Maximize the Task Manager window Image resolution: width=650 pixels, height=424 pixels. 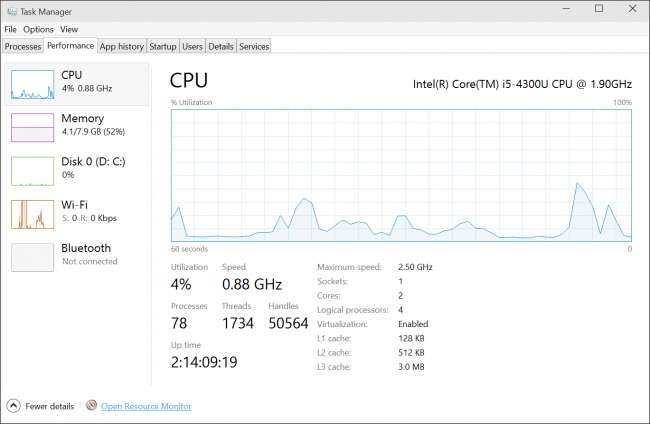[x=599, y=9]
